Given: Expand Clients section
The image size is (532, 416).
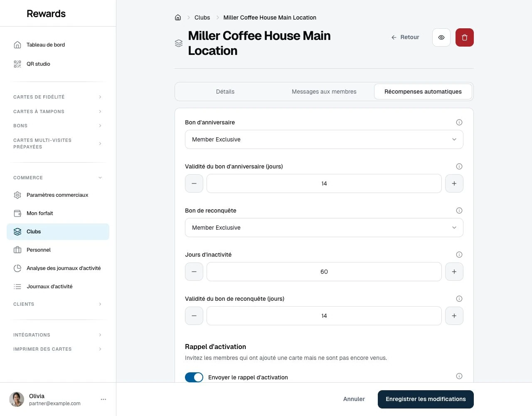Looking at the screenshot, I should point(58,304).
